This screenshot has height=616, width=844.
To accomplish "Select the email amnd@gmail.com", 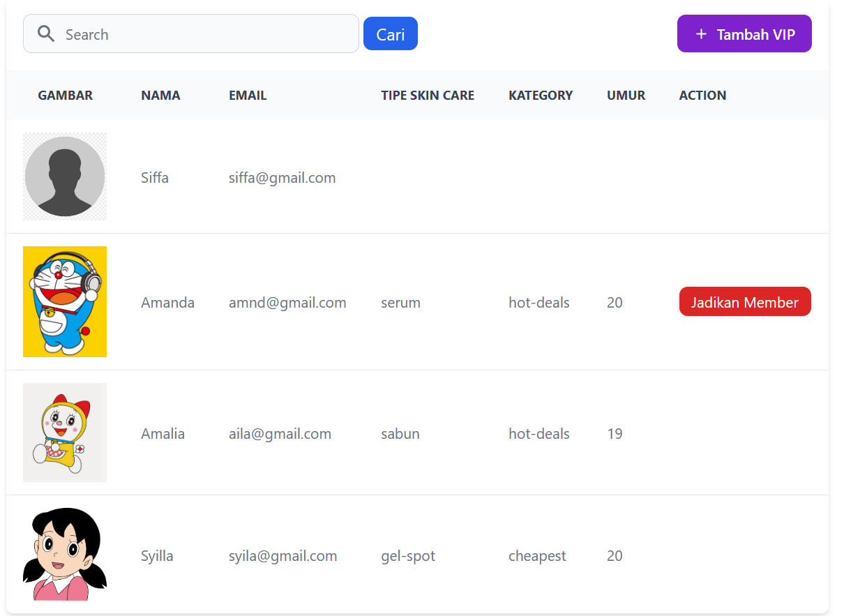I will click(287, 302).
